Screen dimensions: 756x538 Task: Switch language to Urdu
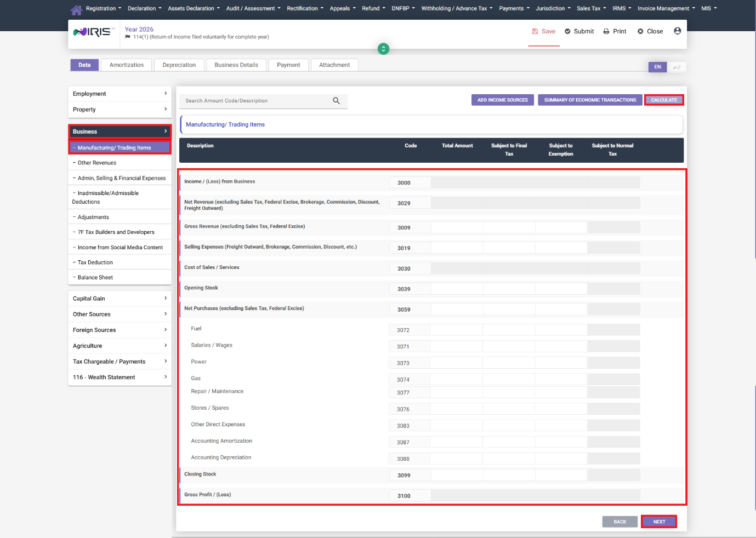click(x=677, y=67)
